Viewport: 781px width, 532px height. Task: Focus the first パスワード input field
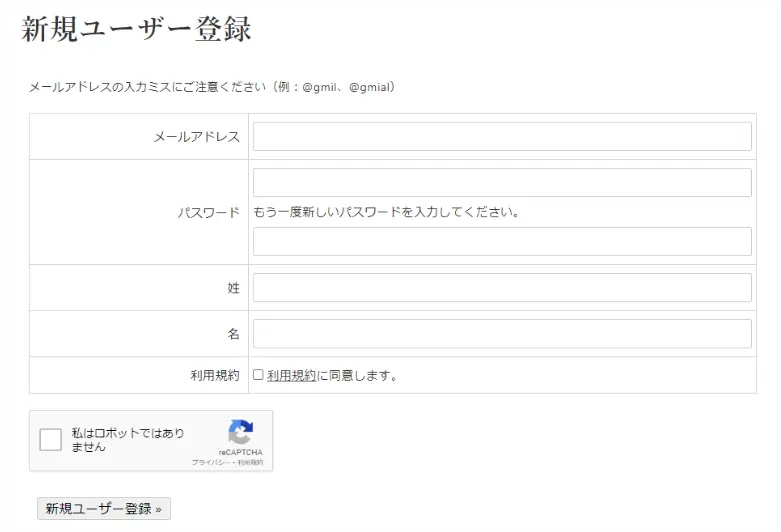(501, 183)
